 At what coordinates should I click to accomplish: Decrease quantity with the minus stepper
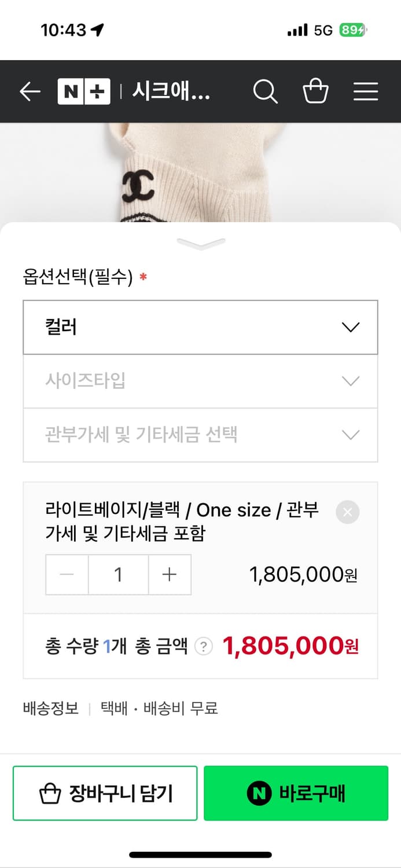pyautogui.click(x=67, y=575)
